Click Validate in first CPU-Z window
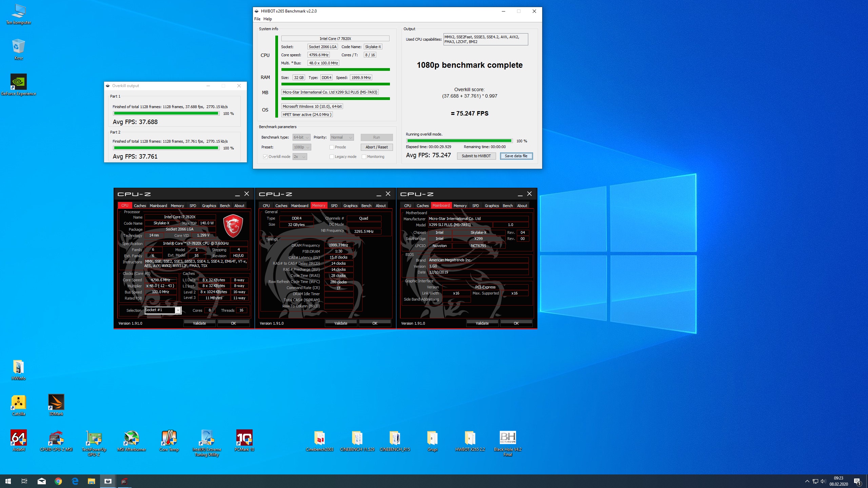 (x=199, y=323)
